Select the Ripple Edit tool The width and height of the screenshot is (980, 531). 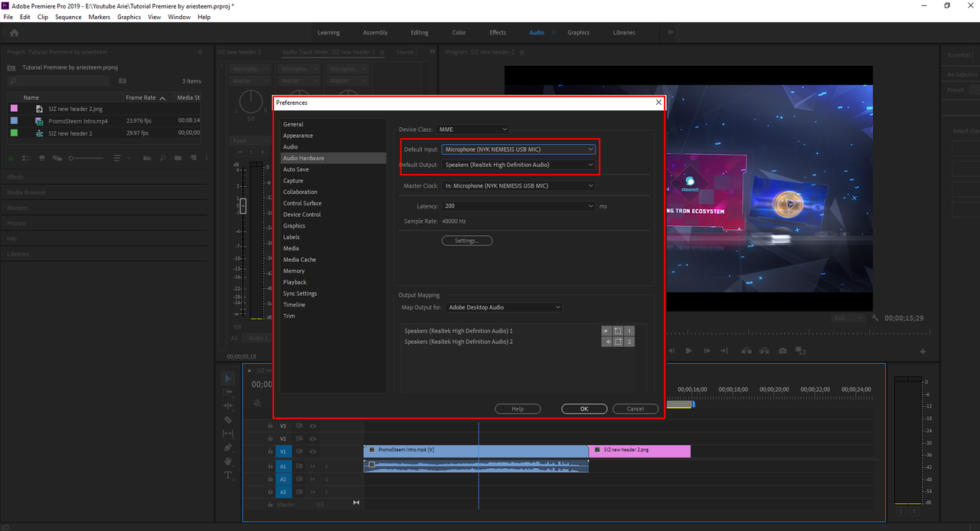228,405
